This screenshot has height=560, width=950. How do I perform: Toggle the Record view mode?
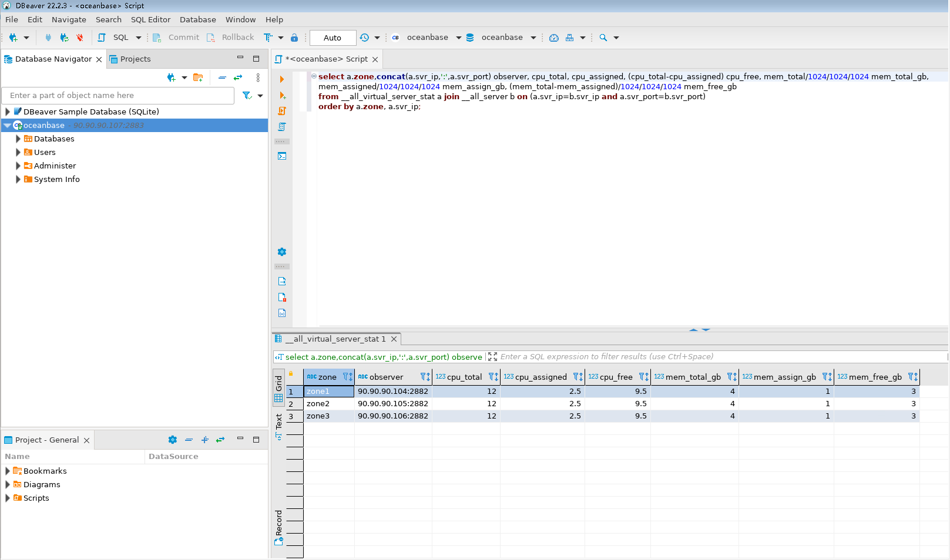(278, 528)
